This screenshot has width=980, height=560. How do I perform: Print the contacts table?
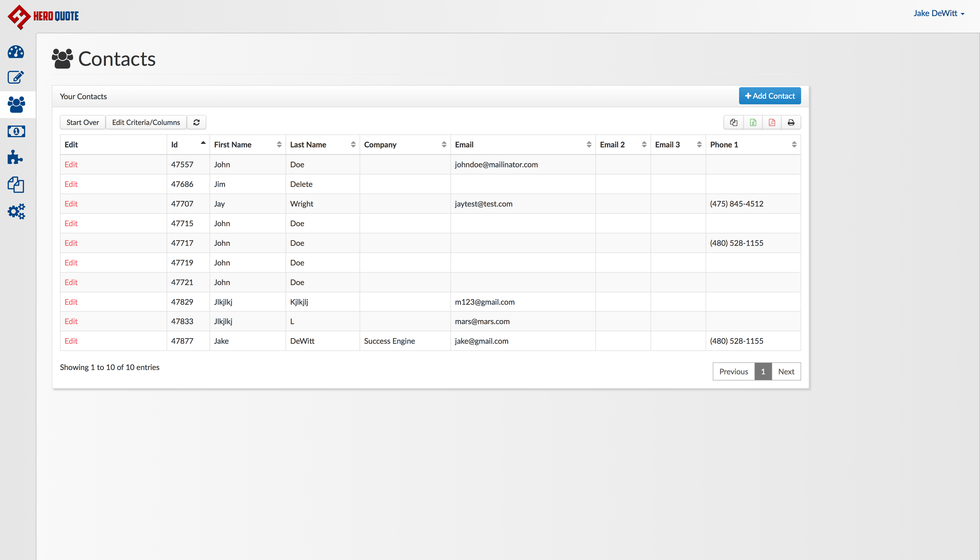[791, 122]
